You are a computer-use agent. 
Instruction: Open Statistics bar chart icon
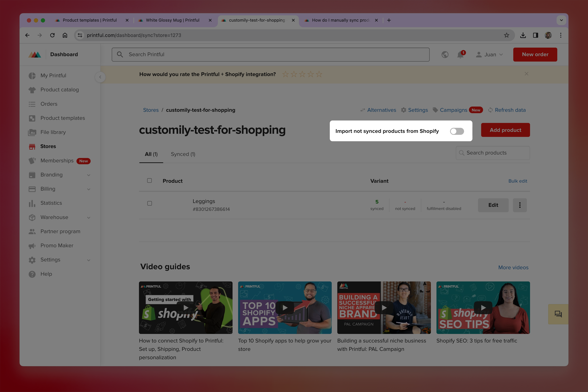click(32, 203)
